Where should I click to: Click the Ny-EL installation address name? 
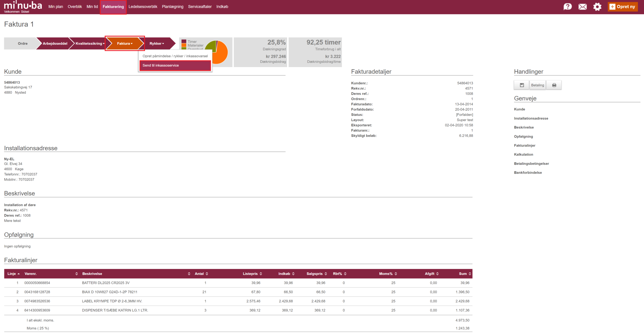click(x=9, y=159)
